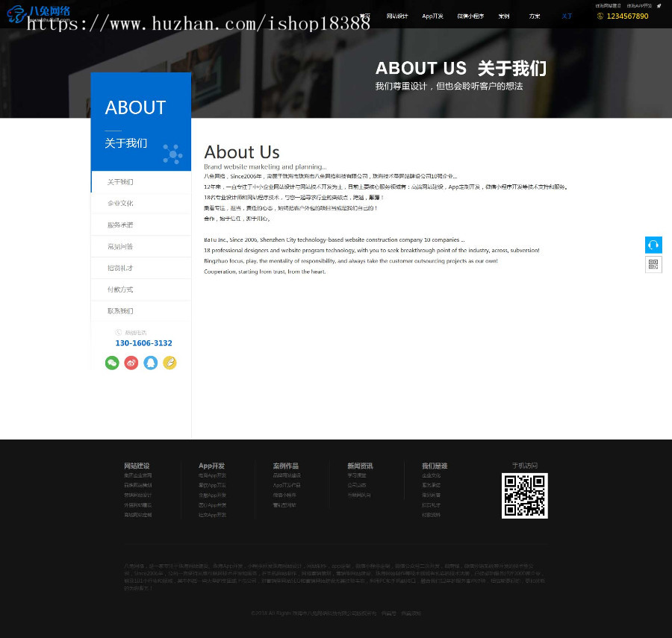Click the ABOUT US 关于我们 banner title

coord(461,69)
